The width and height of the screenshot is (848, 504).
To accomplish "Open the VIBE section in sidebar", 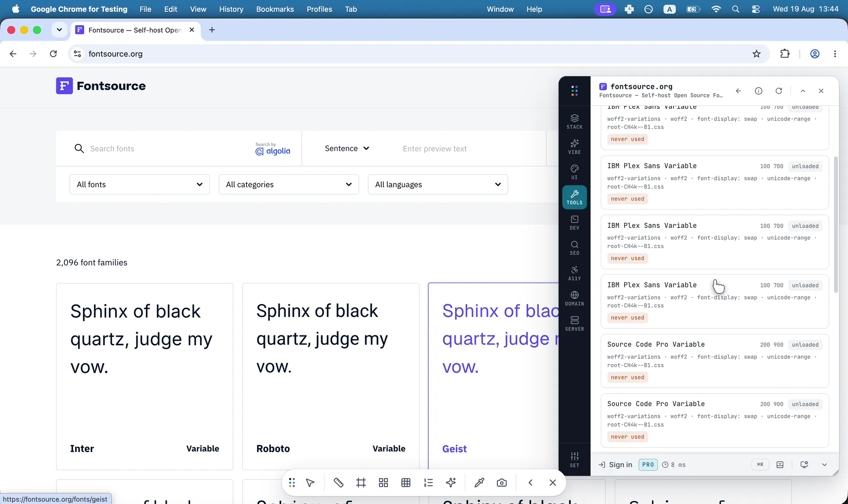I will (x=574, y=147).
